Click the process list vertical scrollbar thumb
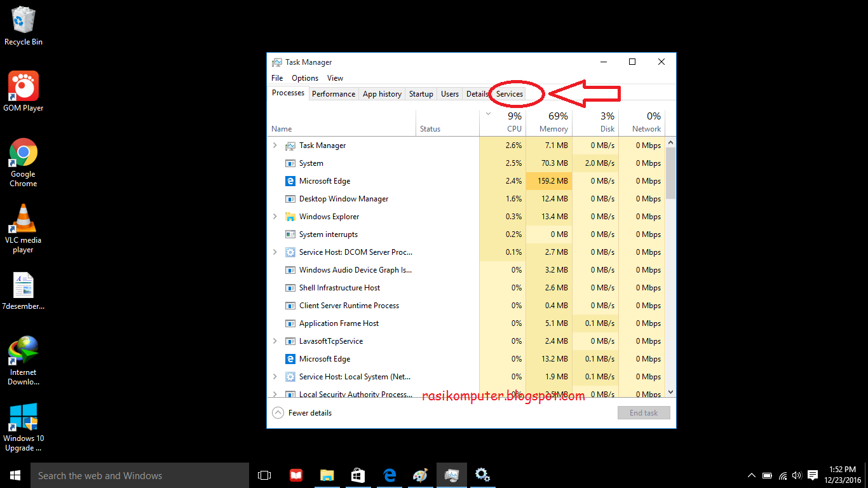The width and height of the screenshot is (868, 488). 670,175
